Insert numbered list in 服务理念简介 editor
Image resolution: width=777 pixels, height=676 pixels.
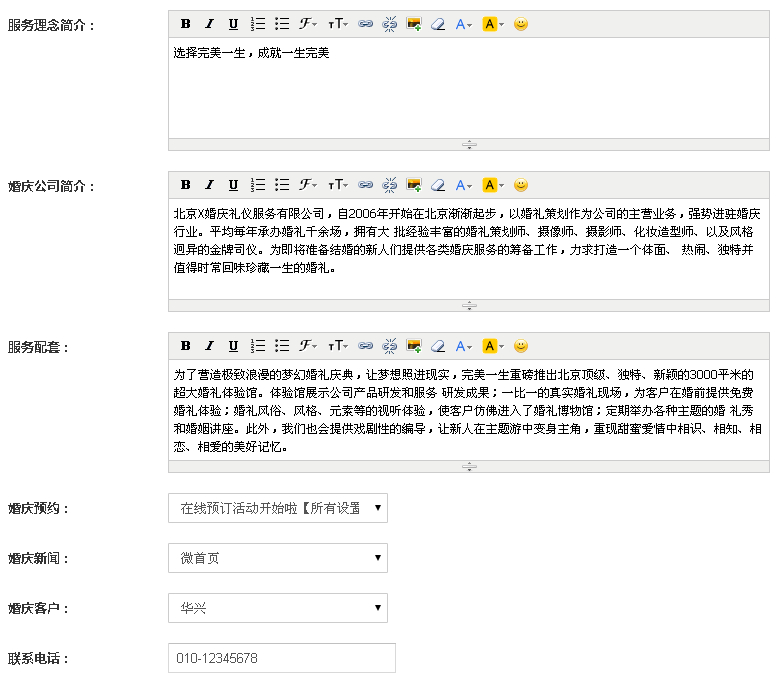[x=258, y=24]
